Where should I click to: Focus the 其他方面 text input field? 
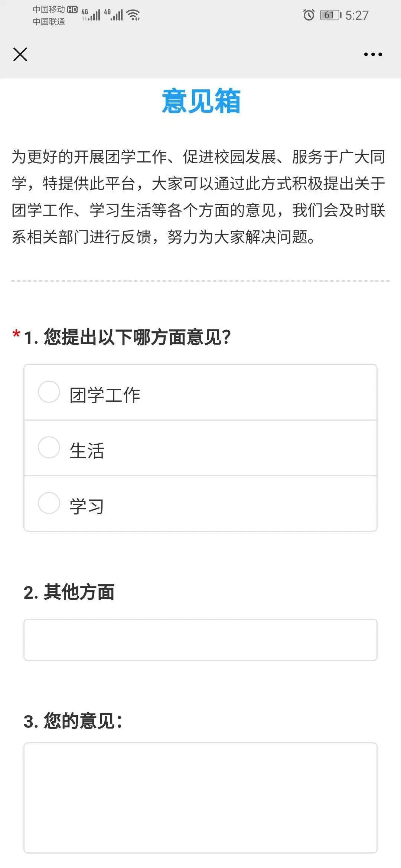(200, 640)
